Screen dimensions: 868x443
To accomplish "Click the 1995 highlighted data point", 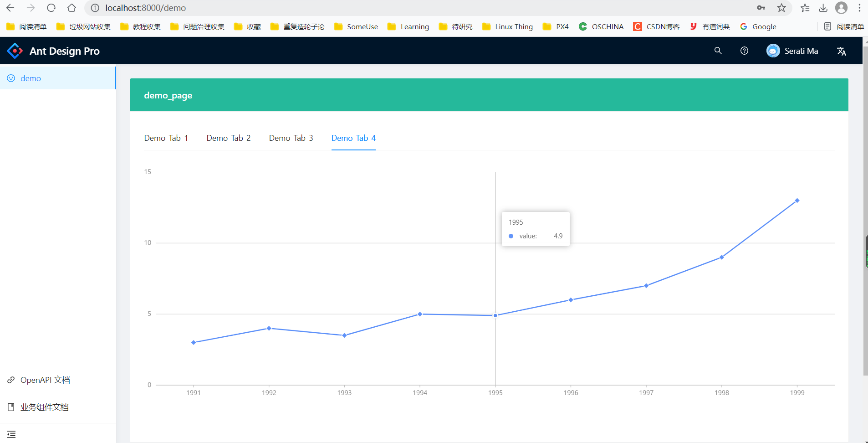I will click(495, 315).
